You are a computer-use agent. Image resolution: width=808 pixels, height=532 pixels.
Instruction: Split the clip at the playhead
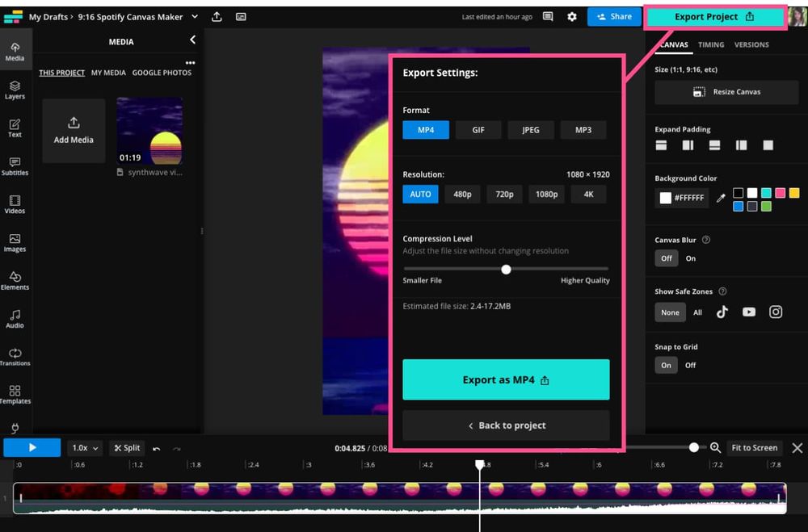(x=126, y=447)
